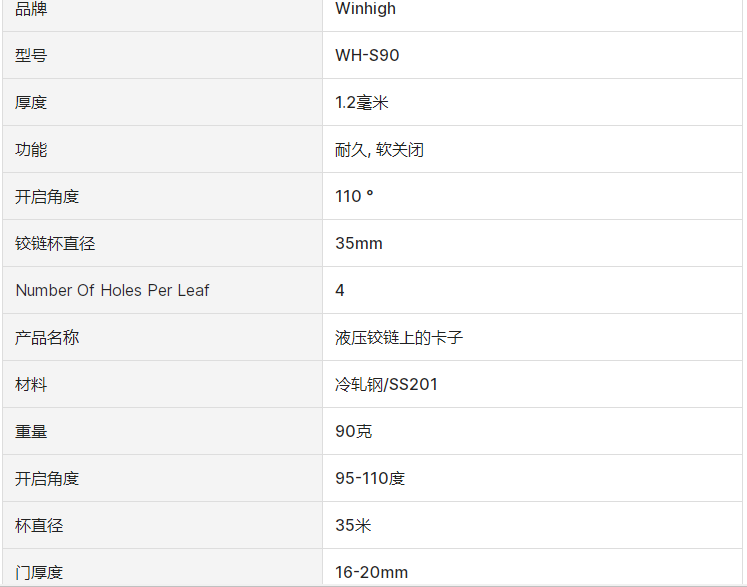Click the 液压铰链上的卡子 product name
Image resolution: width=747 pixels, height=587 pixels.
[399, 337]
